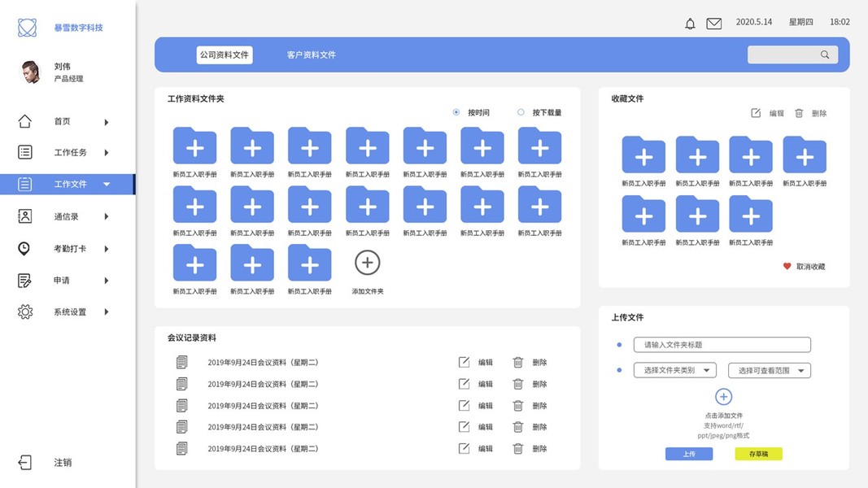Click the 18:02 time text

(x=840, y=22)
